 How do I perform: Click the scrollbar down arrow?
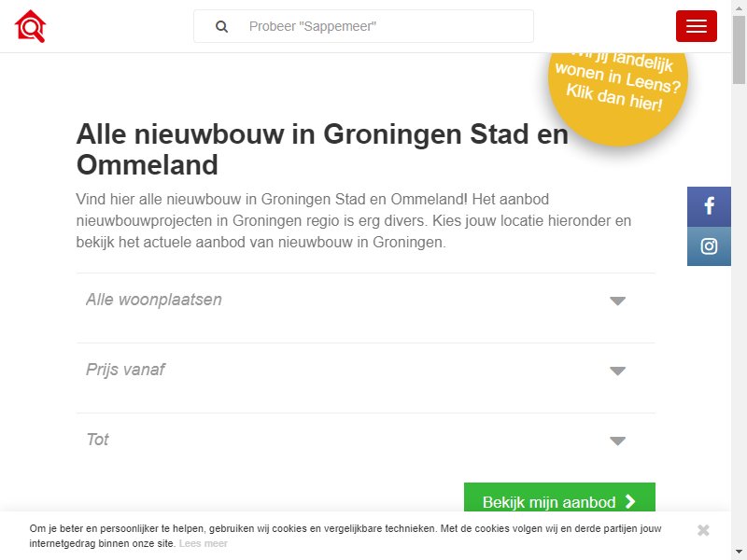click(x=739, y=552)
